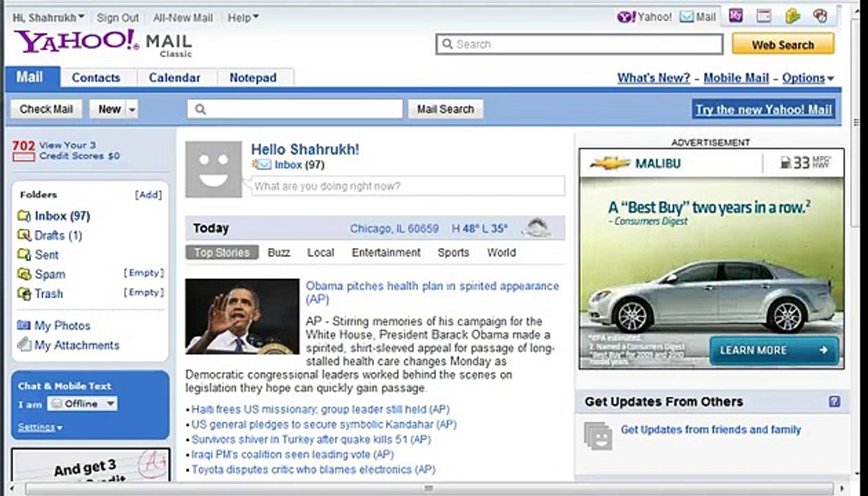Click the yellow Web Search button
The height and width of the screenshot is (496, 868).
[x=783, y=45]
